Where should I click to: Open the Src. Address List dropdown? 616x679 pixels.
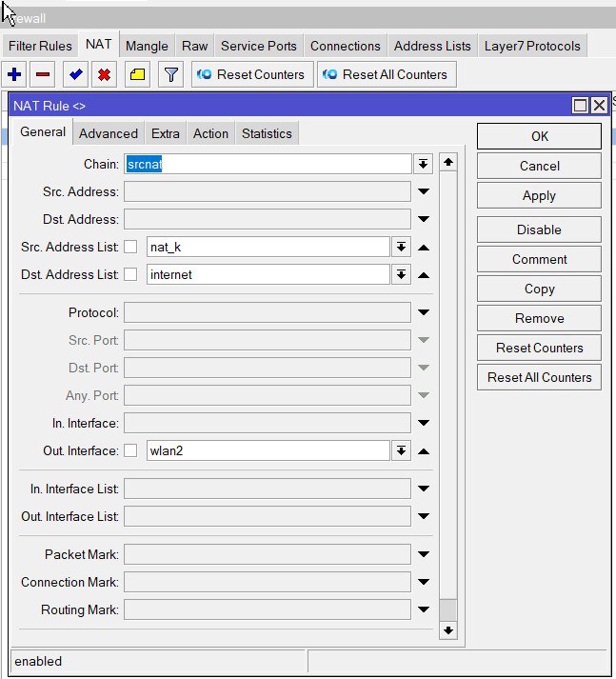pyautogui.click(x=401, y=248)
